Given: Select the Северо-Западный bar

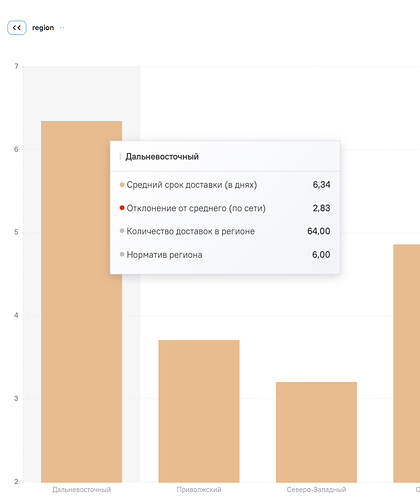Looking at the screenshot, I should point(316,432).
